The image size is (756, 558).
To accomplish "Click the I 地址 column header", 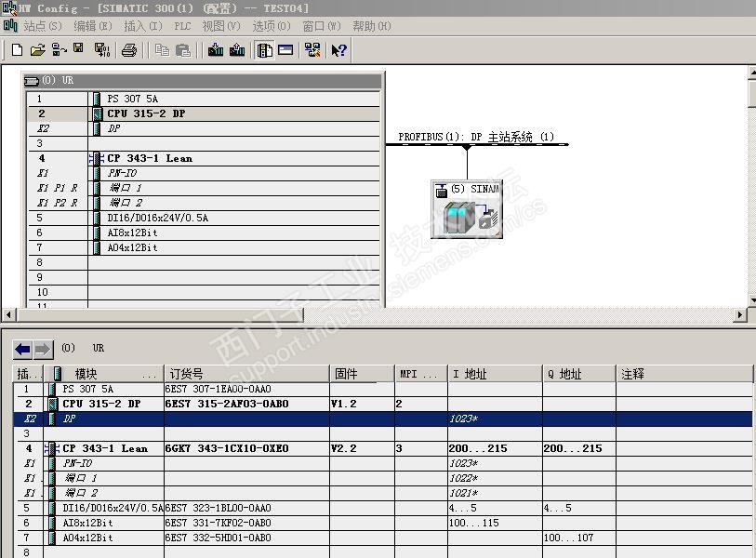I will click(495, 374).
